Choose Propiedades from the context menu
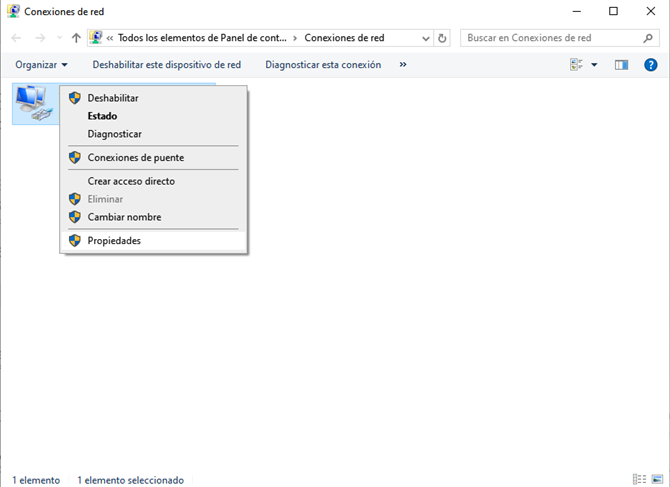670x487 pixels. [114, 241]
